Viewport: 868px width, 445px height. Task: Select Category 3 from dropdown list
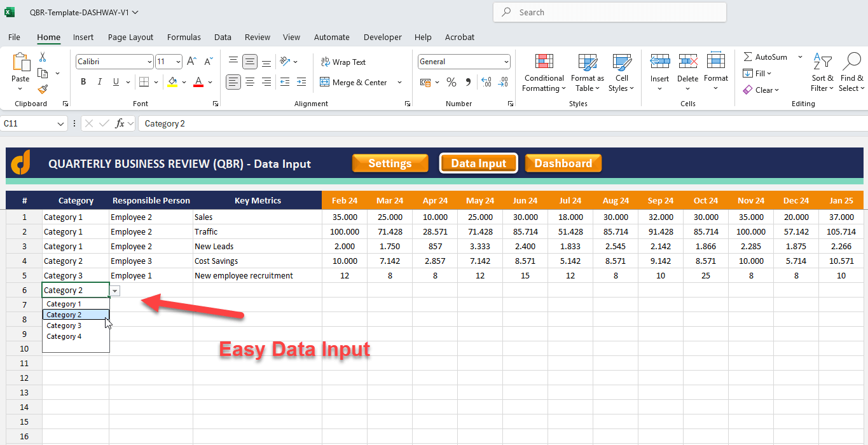click(64, 325)
